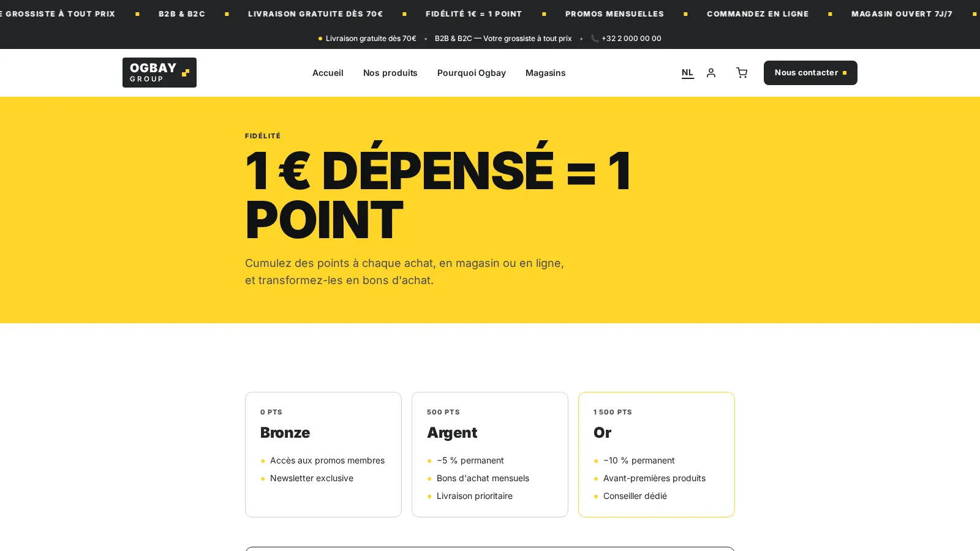Click 'B2B & B2C' ticker text

click(182, 13)
